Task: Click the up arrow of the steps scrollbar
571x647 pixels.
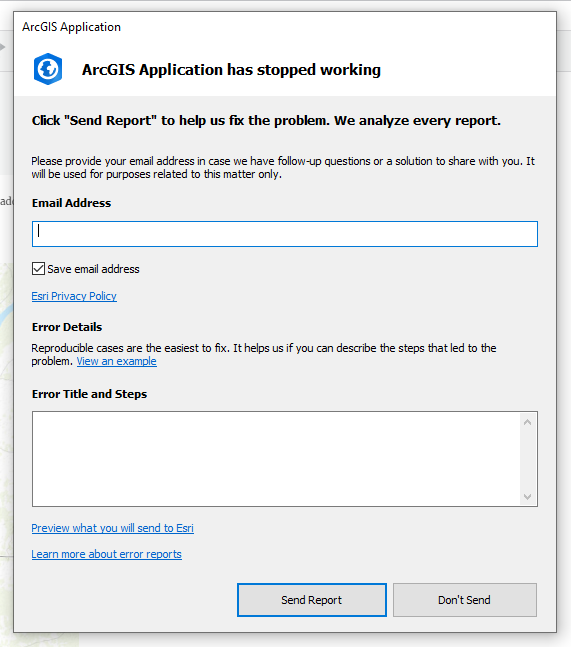Action: pos(527,422)
